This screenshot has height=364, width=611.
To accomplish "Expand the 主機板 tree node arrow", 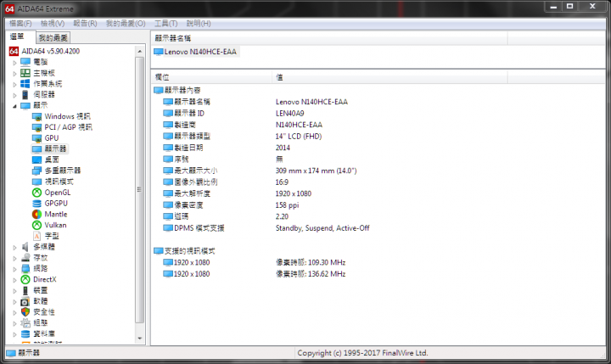I will (14, 73).
